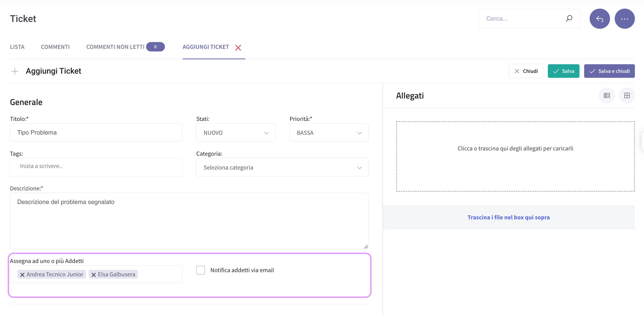Select the AGGIUNGI TICKET tab
Viewport: 644px width, 316px height.
pyautogui.click(x=206, y=47)
